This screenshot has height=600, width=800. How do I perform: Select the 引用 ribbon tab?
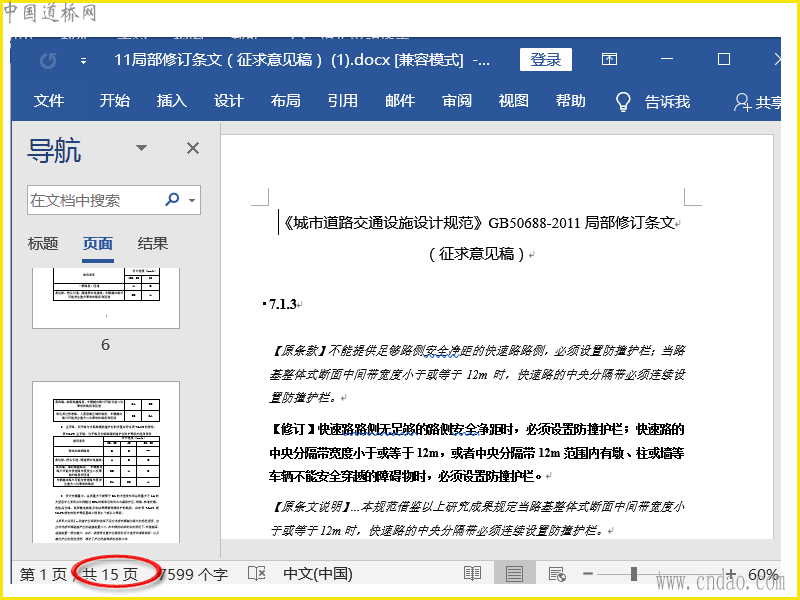[x=342, y=101]
